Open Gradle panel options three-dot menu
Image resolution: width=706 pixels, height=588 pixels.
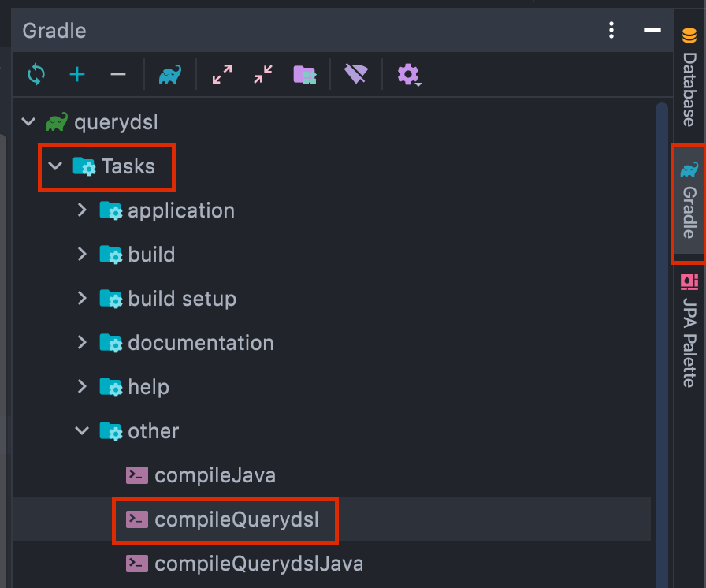(611, 31)
